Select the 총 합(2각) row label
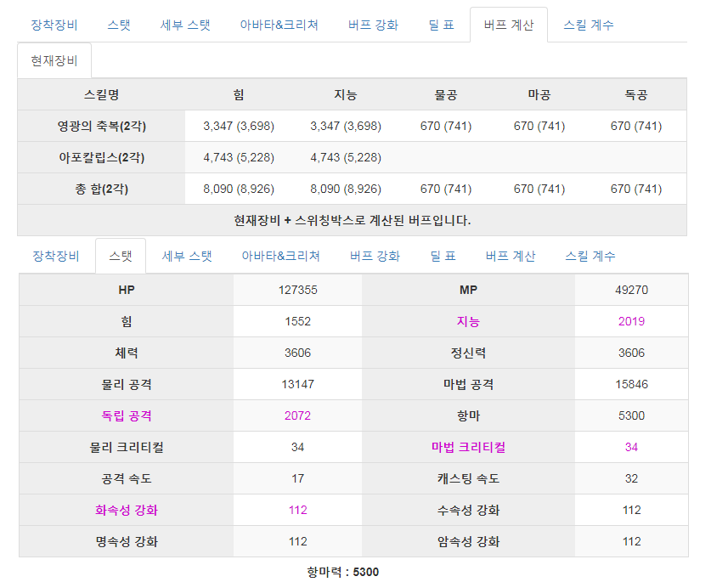Image resolution: width=728 pixels, height=582 pixels. coord(101,189)
